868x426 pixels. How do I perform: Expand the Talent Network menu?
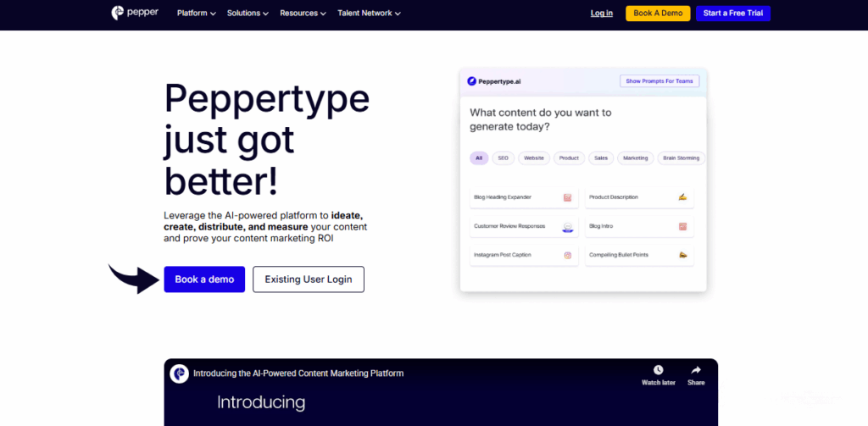tap(370, 14)
